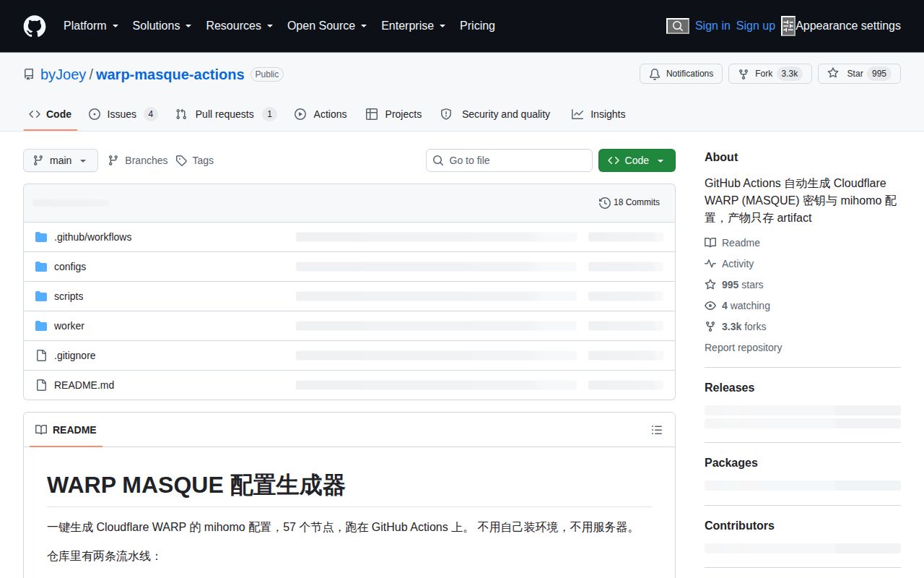Open Security and quality tab
The height and width of the screenshot is (578, 924).
[x=495, y=114]
